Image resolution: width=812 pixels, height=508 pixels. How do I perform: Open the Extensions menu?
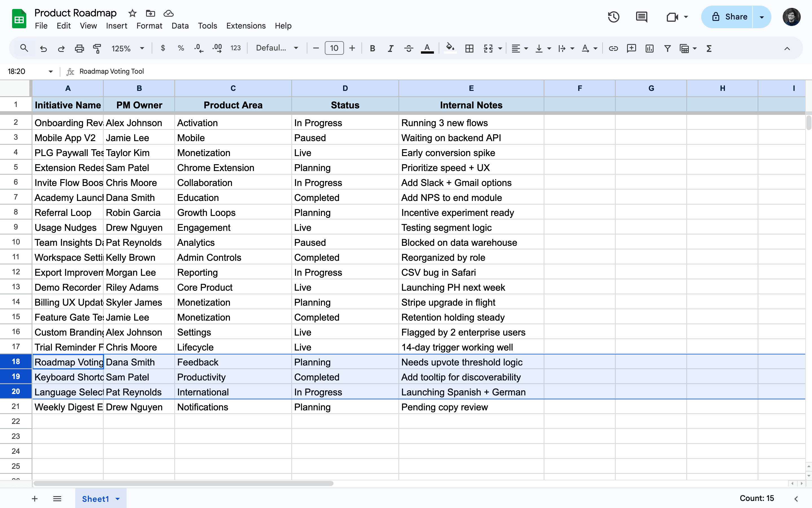[x=246, y=26]
